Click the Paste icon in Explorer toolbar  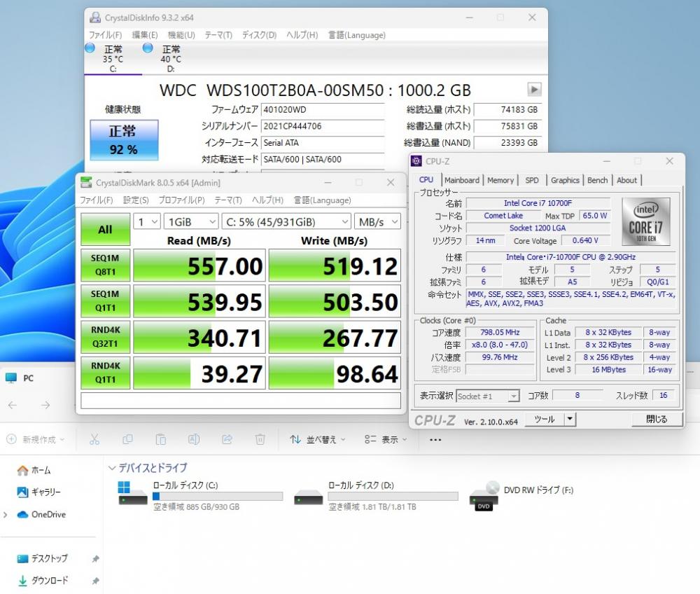click(x=161, y=439)
